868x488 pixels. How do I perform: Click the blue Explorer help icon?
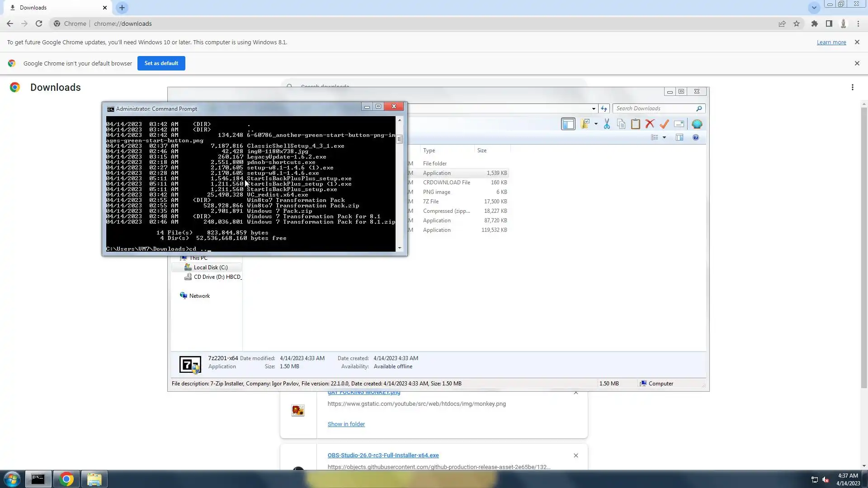click(696, 137)
